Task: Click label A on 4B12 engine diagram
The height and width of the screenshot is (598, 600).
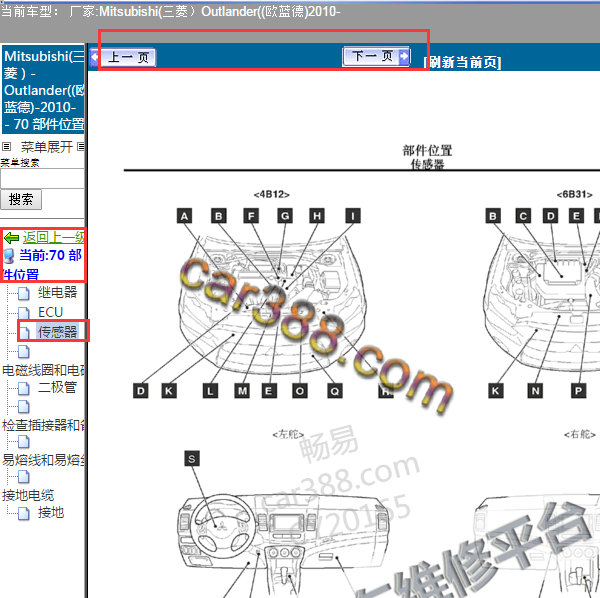Action: pyautogui.click(x=184, y=216)
